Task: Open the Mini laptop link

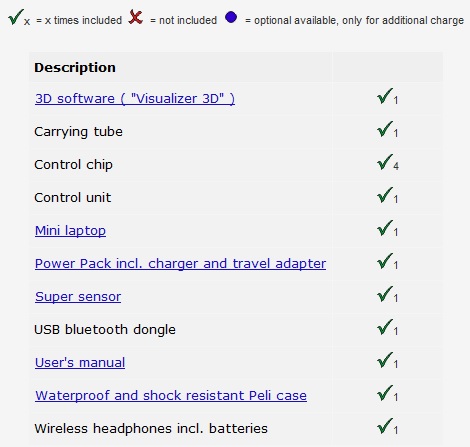Action: (x=70, y=231)
